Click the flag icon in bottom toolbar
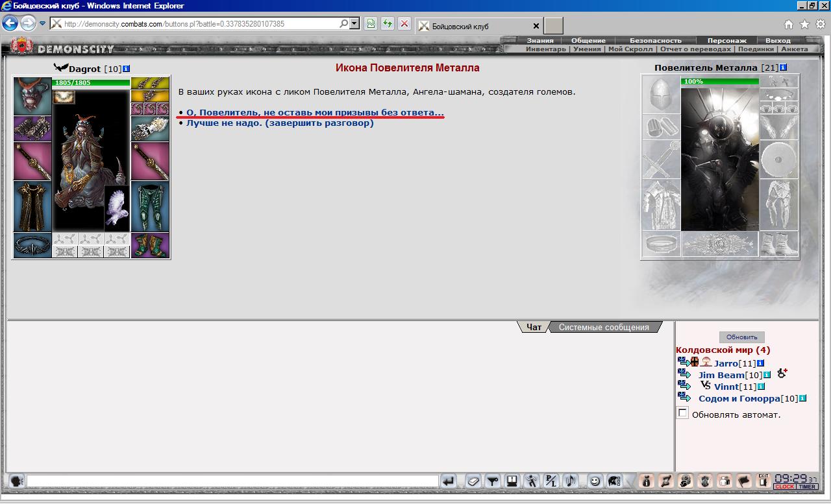 tap(744, 481)
